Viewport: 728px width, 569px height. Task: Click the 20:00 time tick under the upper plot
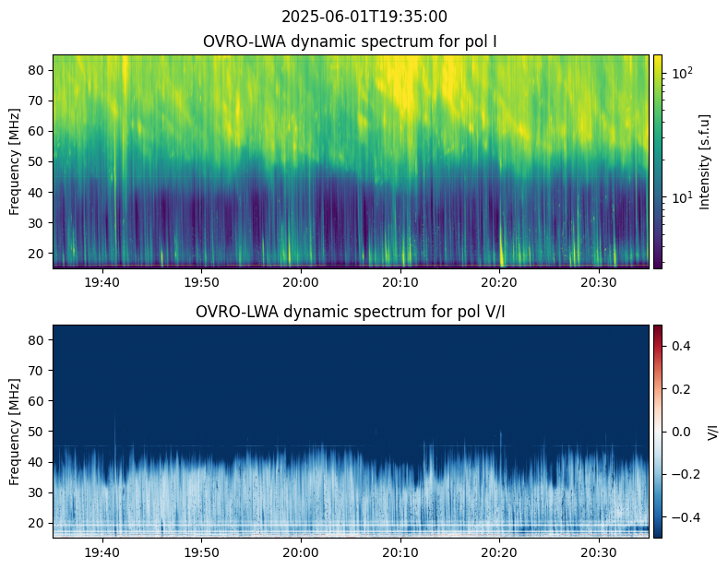coord(301,281)
